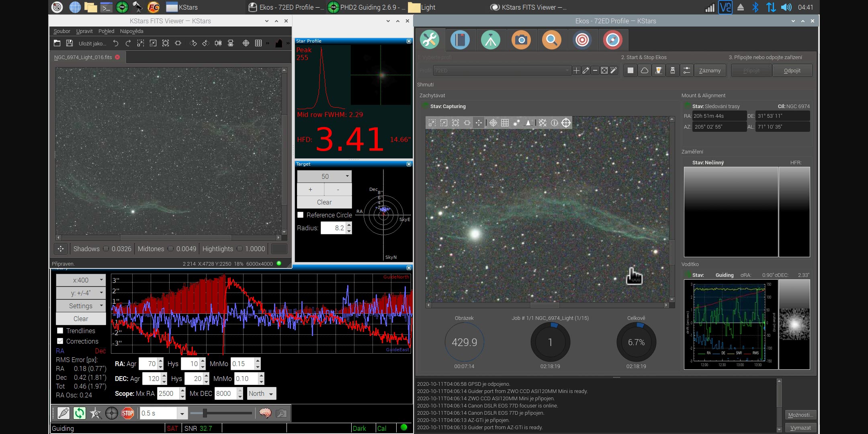The height and width of the screenshot is (434, 868).
Task: Click flip horizontal icon in FITS Viewer toolbar
Action: [218, 43]
